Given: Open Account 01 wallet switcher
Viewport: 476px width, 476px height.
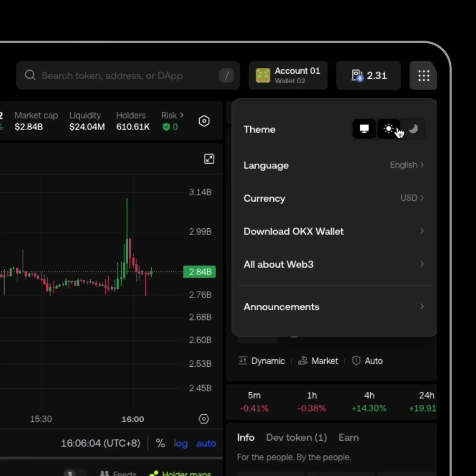Looking at the screenshot, I should point(288,75).
